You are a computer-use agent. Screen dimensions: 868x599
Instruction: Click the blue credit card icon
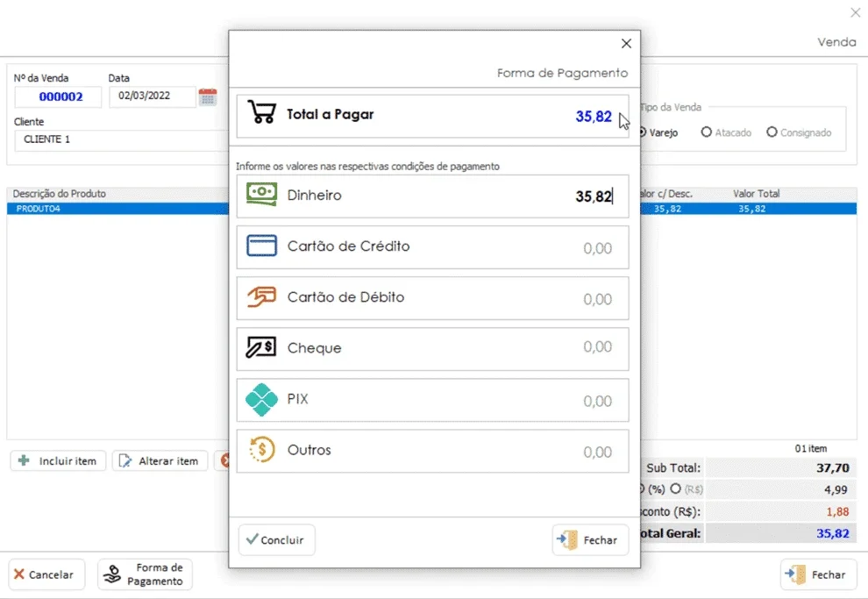click(261, 246)
